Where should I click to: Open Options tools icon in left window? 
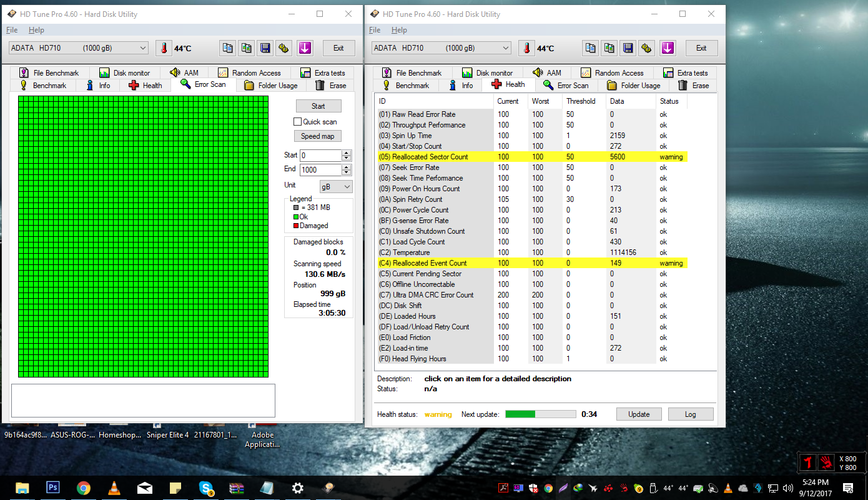coord(284,48)
